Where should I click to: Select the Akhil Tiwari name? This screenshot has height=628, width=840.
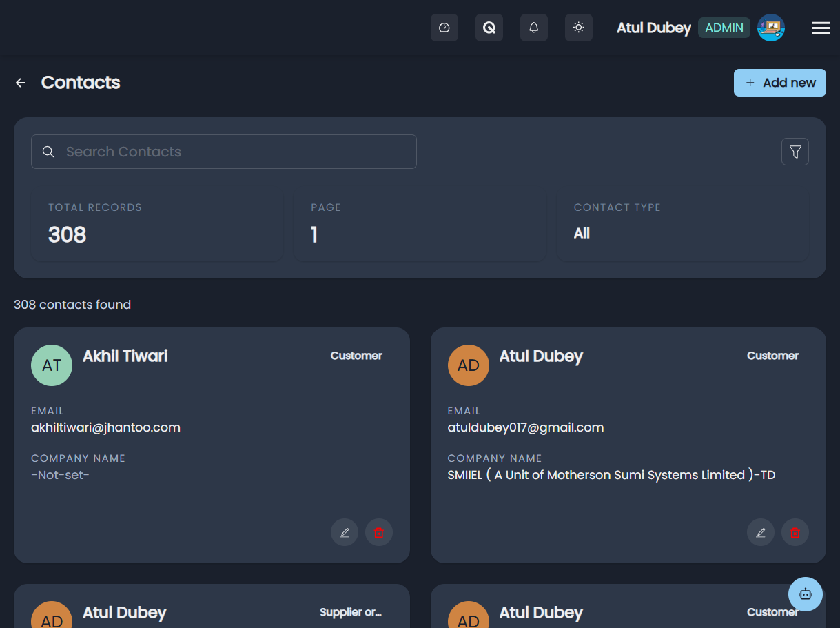point(125,356)
